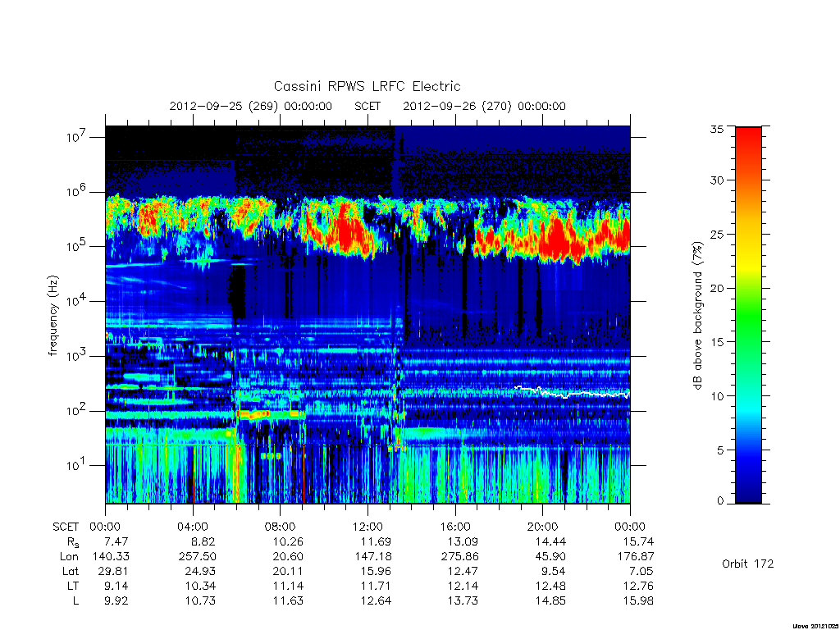Viewport: 840px width, 630px height.
Task: Click color bar value 30
Action: 716,180
